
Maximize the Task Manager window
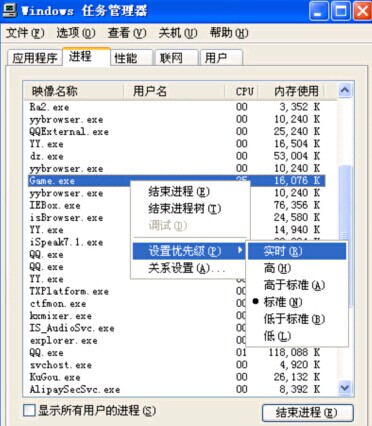point(341,11)
